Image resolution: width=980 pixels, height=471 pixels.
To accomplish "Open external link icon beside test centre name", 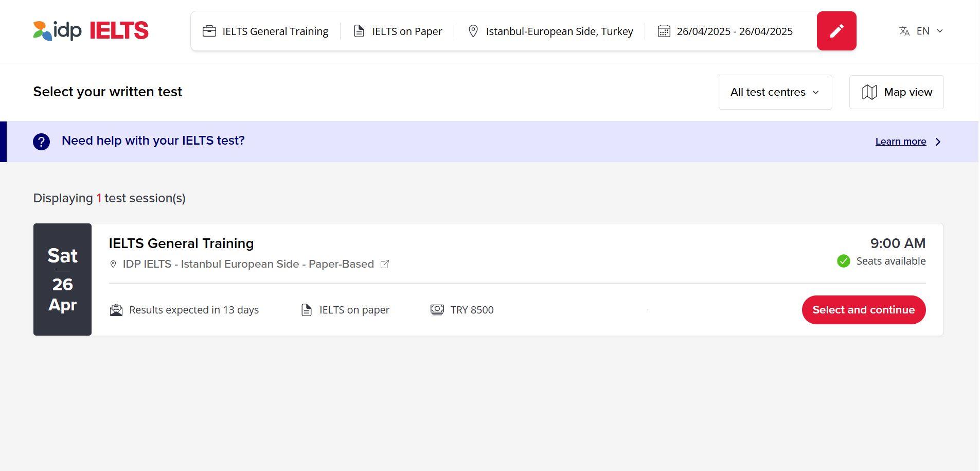I will pyautogui.click(x=385, y=264).
